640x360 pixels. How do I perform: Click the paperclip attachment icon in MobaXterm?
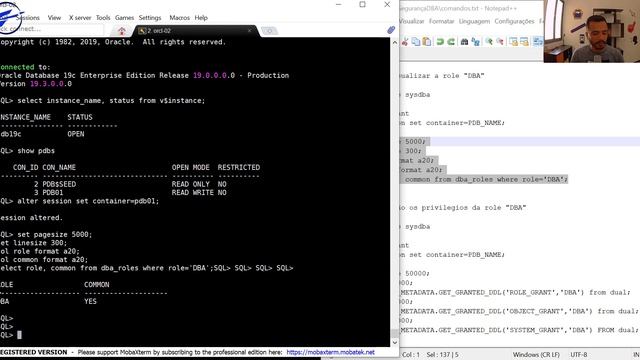(391, 30)
